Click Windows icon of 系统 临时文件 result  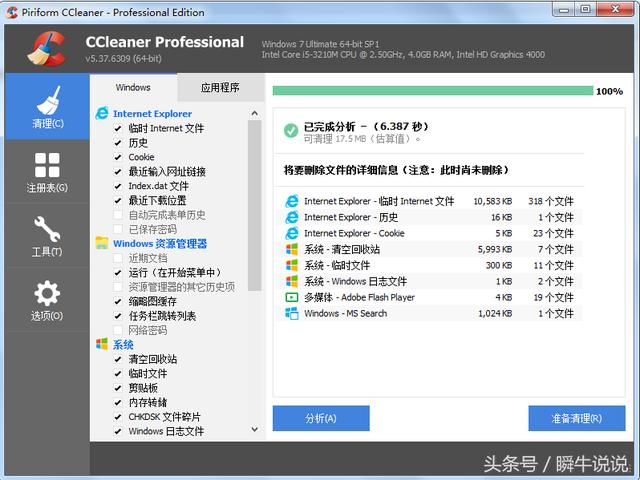[x=292, y=265]
